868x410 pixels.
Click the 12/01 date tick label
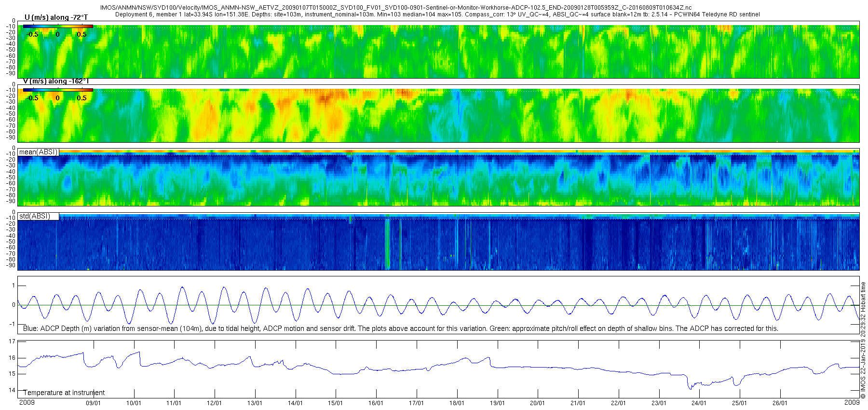(215, 403)
